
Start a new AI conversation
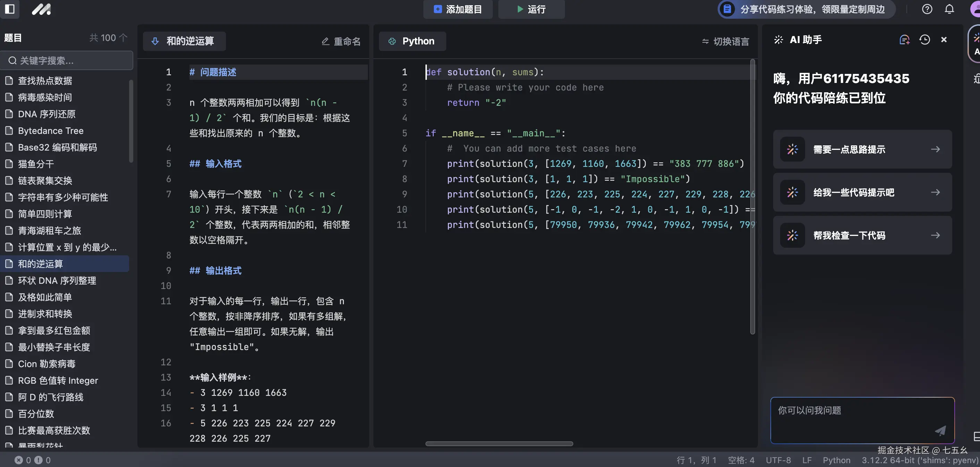905,40
